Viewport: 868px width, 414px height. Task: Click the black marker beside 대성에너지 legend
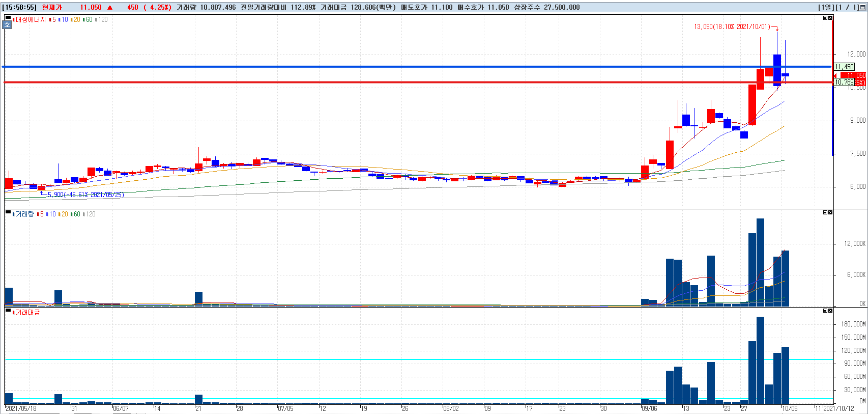point(8,18)
